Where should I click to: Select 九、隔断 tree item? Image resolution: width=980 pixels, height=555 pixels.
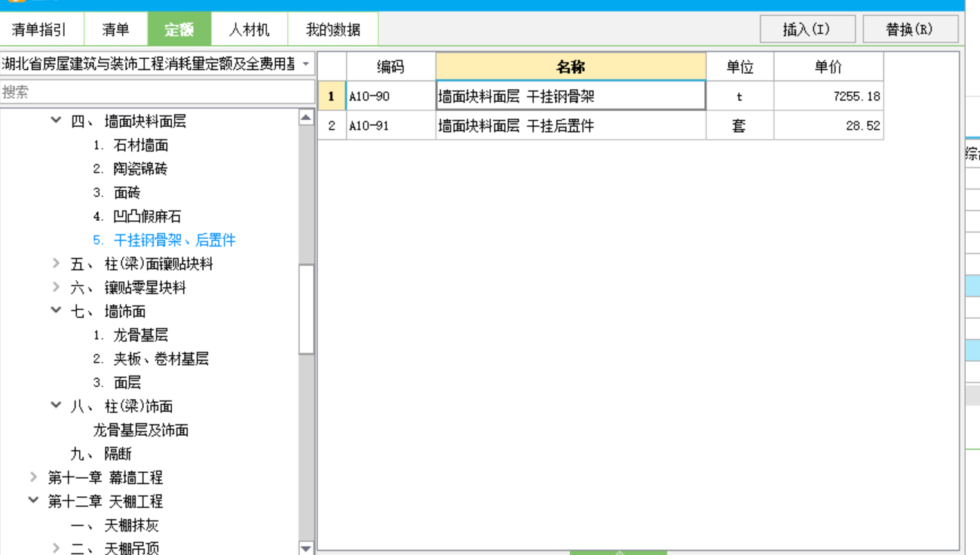click(x=101, y=454)
